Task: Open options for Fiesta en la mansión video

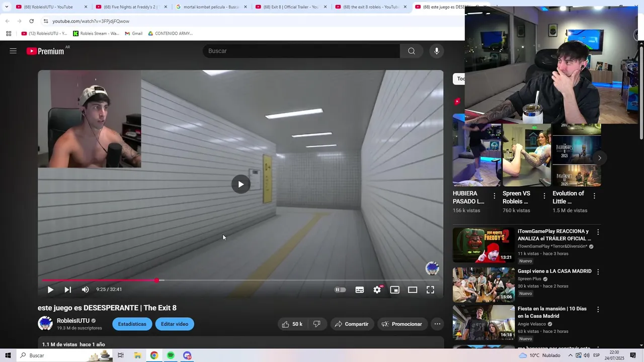Action: [598, 310]
